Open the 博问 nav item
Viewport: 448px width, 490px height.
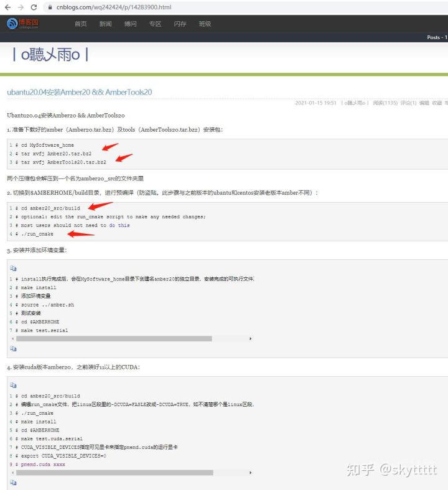[x=131, y=24]
